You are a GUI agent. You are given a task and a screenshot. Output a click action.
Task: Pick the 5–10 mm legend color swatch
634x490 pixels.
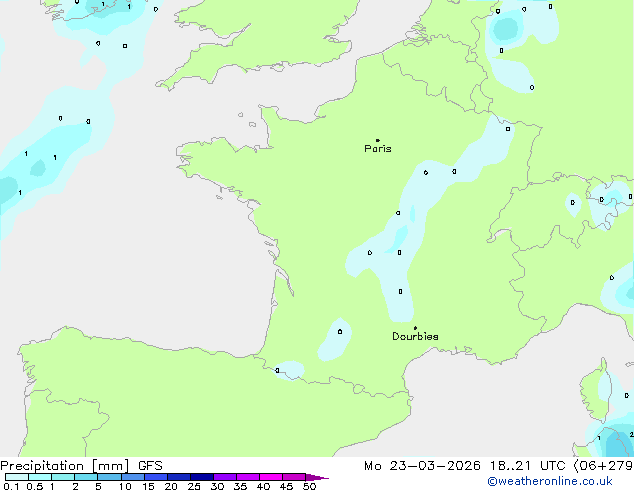(x=109, y=477)
